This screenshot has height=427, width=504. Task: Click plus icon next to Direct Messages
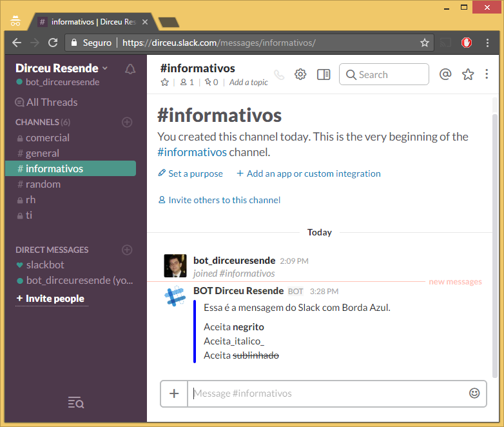pos(127,250)
